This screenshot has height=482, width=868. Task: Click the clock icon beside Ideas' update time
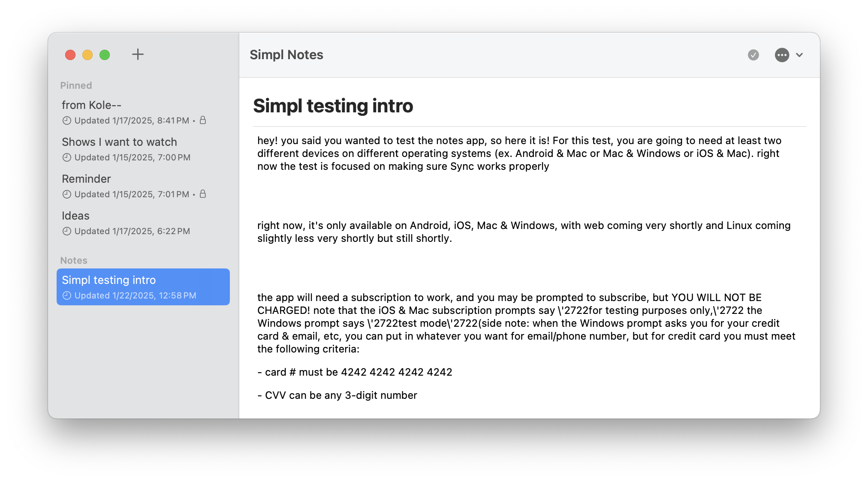(66, 231)
